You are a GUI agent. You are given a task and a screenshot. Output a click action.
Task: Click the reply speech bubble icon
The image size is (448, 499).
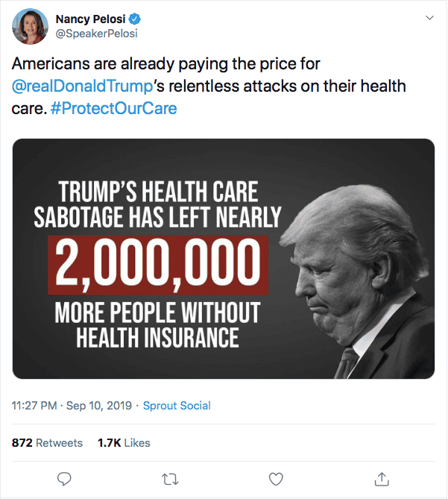[x=65, y=477]
